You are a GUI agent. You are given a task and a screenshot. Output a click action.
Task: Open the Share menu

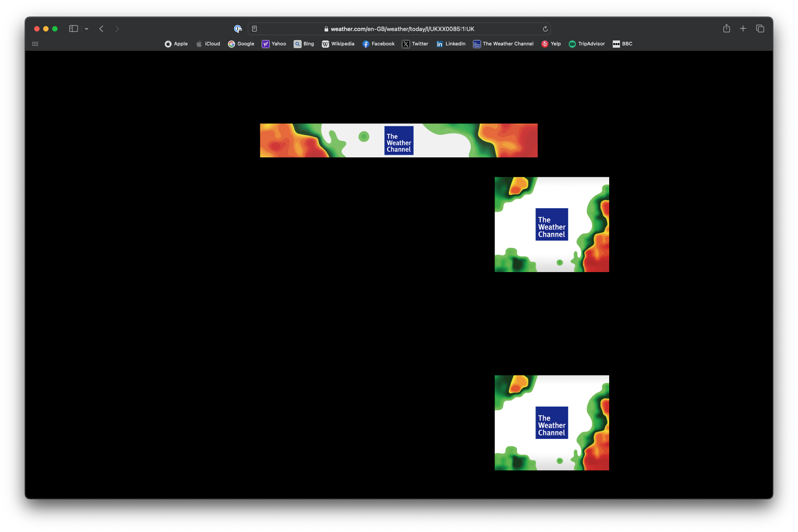tap(727, 28)
